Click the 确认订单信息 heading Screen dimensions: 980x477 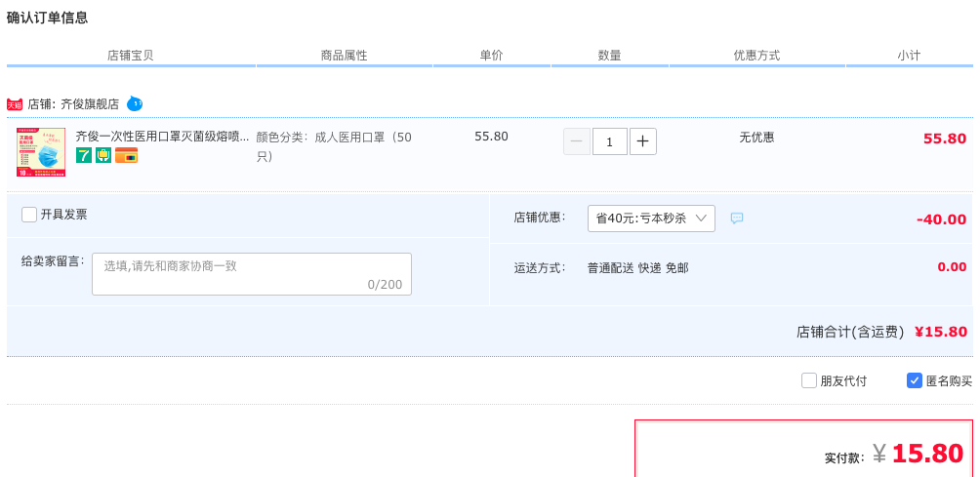coord(48,18)
